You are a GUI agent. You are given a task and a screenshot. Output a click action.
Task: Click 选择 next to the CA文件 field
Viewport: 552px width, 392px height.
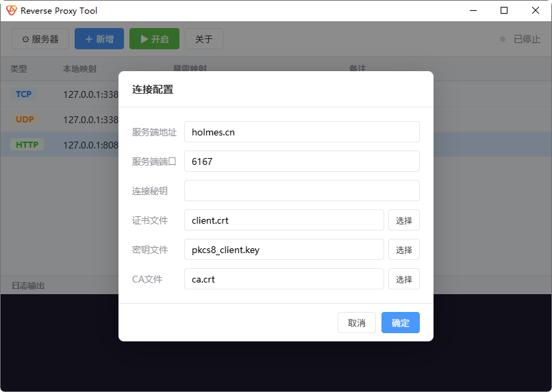[404, 279]
